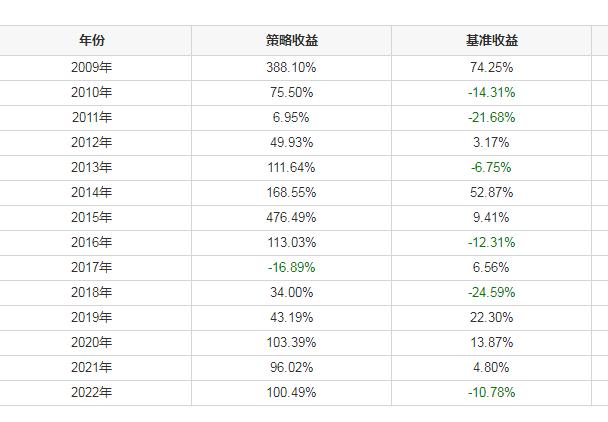Select the 2010年 benchmark value -14.31%
Viewport: 608px width, 422px height.
click(x=490, y=92)
